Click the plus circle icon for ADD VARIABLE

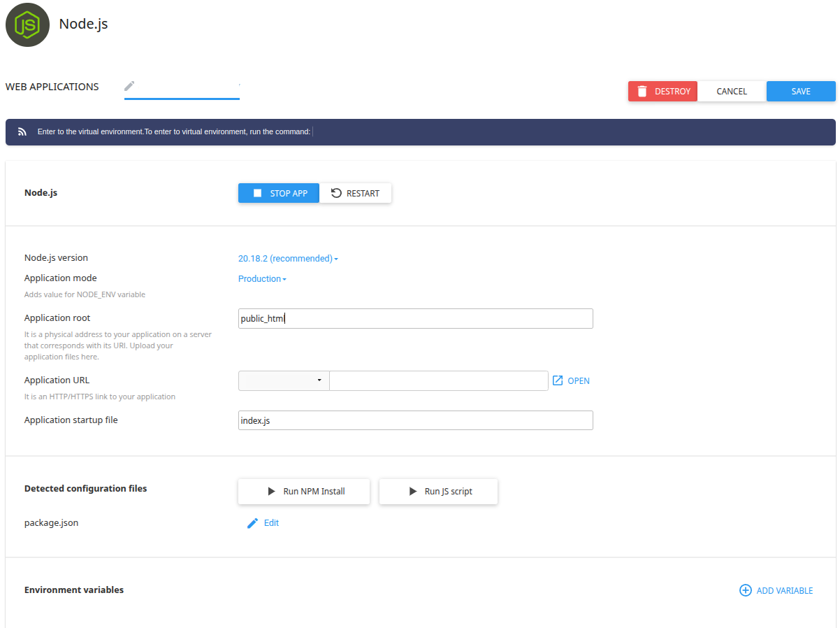(745, 590)
